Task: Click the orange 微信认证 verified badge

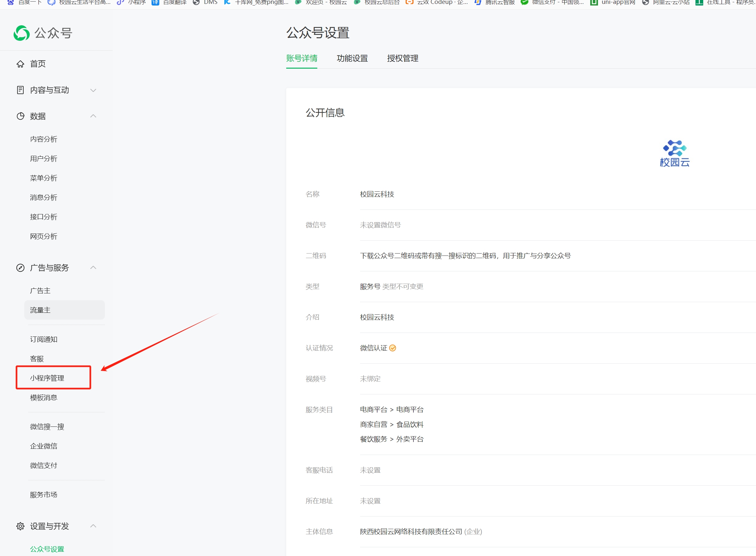Action: click(392, 348)
